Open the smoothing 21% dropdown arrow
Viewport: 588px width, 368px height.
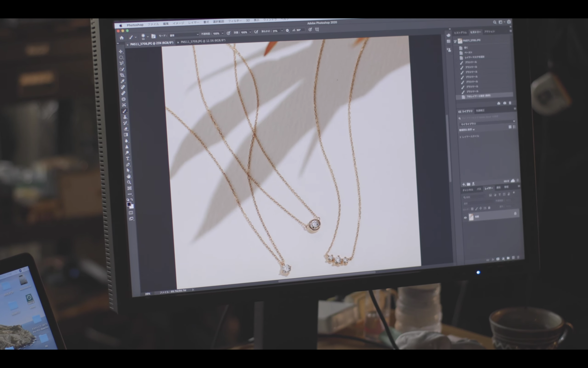[282, 31]
